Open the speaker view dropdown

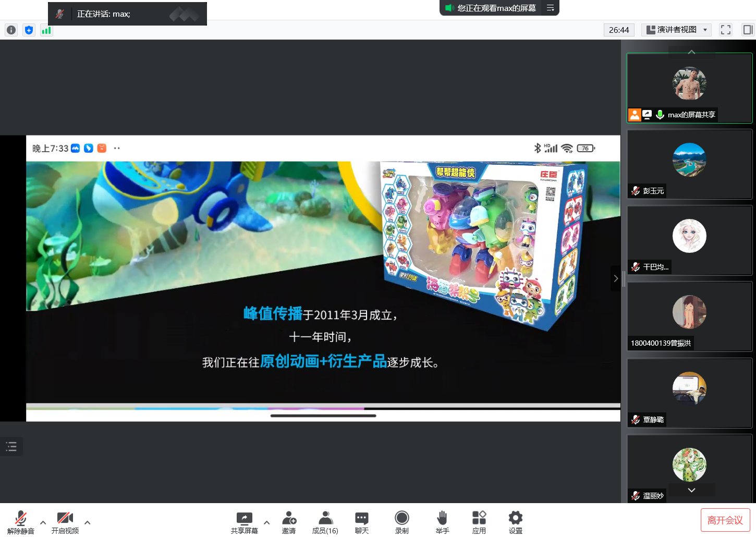pos(677,30)
